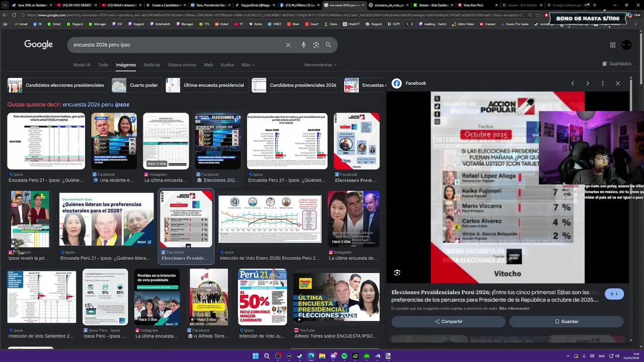The image size is (644, 362).
Task: Open '¿Quiénes lideran las preferencias' thumbnail
Action: tap(107, 219)
